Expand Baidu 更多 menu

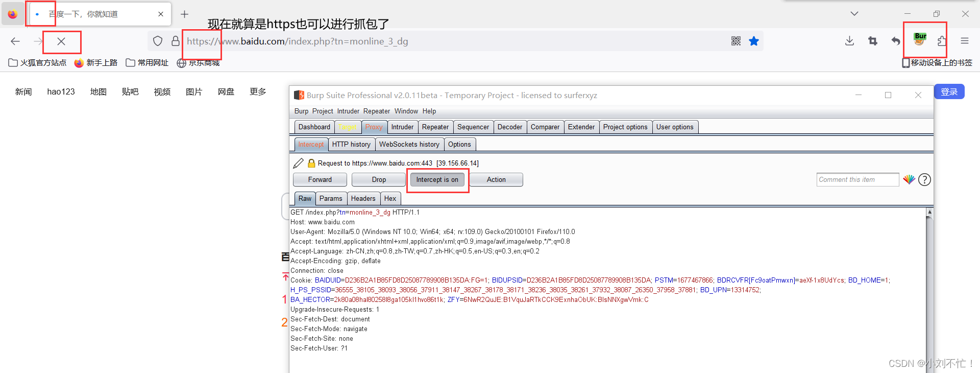click(258, 91)
